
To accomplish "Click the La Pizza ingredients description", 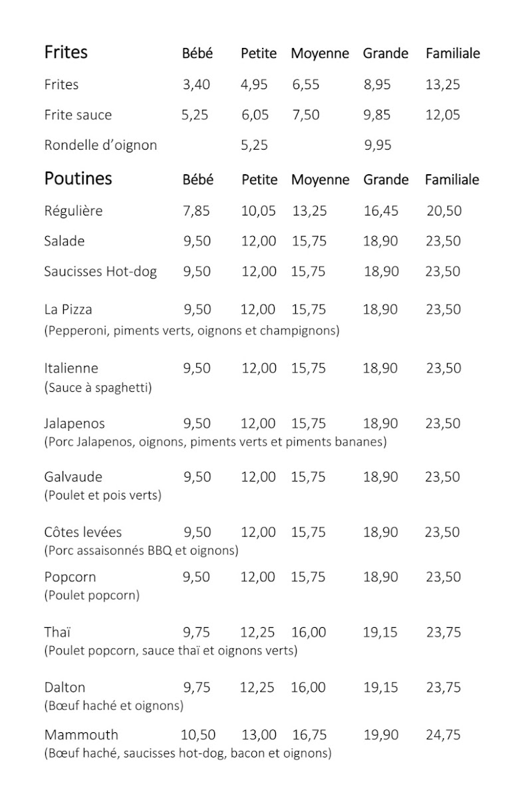I will pyautogui.click(x=192, y=331).
